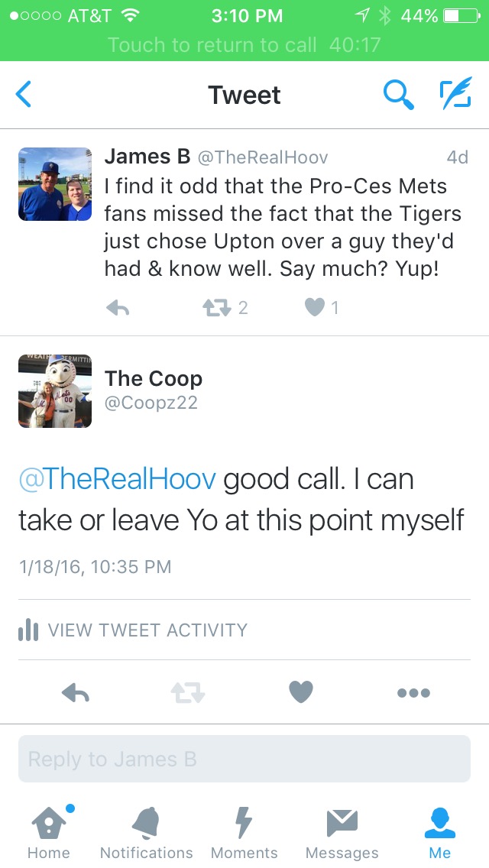Reply to The Coop's tweet arrow
Screen dimensions: 489x868
pyautogui.click(x=75, y=692)
